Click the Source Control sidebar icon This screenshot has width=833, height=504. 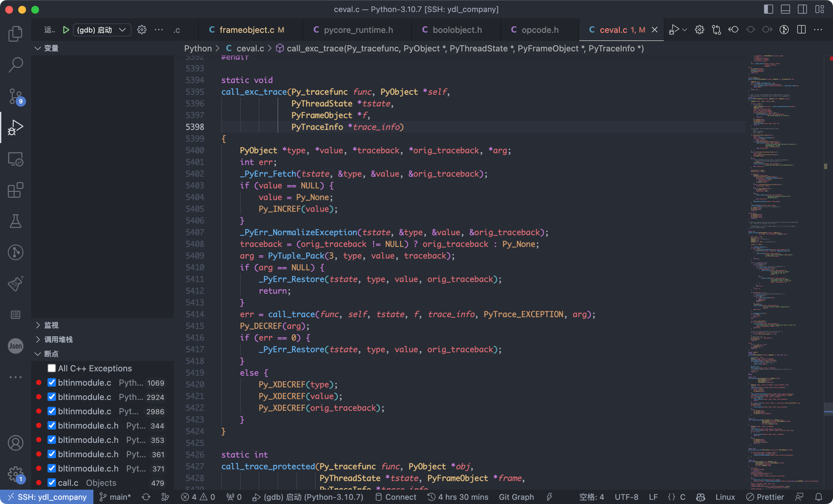coord(16,96)
